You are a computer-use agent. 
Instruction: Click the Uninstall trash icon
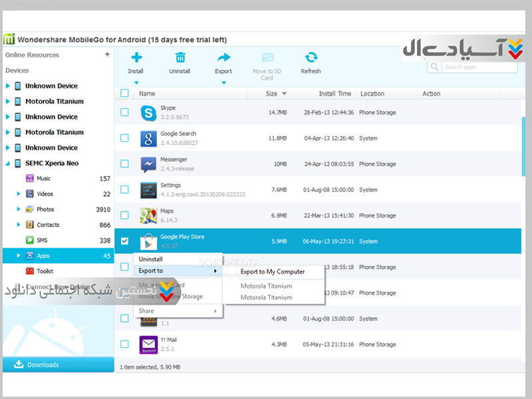[x=180, y=58]
